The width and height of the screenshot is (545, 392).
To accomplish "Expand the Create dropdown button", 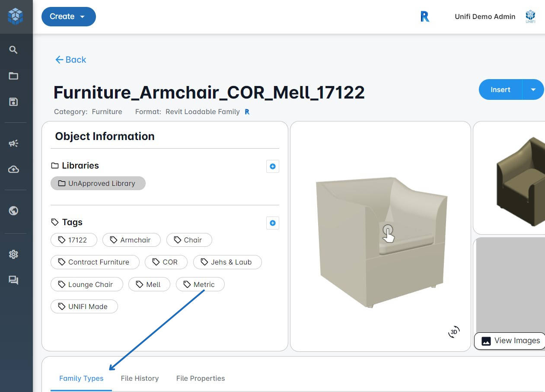I will [68, 16].
